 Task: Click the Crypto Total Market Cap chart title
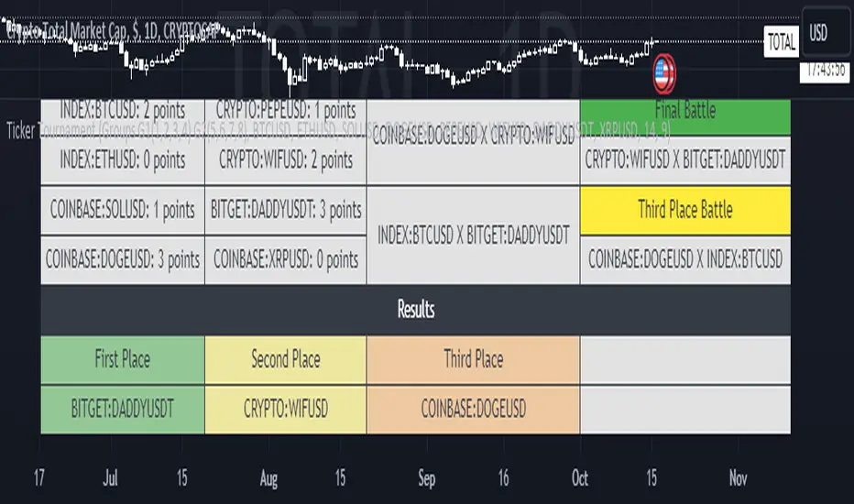[110, 32]
